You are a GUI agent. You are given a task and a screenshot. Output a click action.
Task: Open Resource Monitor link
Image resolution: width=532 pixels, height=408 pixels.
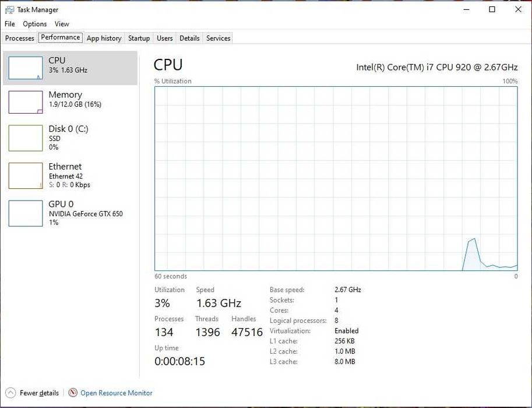(117, 393)
